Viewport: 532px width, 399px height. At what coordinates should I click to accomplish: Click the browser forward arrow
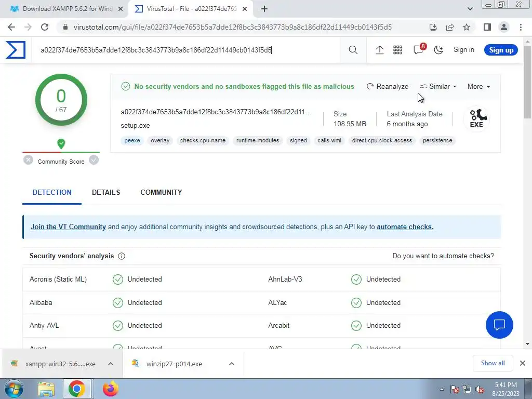click(x=28, y=27)
